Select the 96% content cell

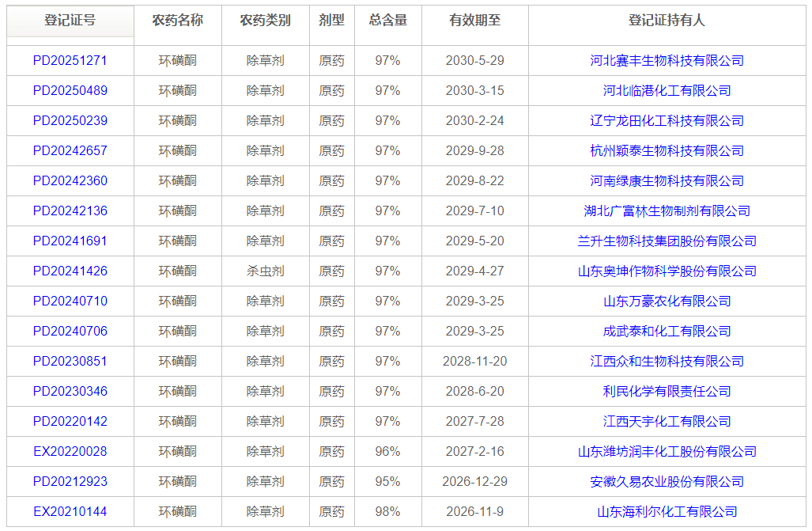pos(388,452)
